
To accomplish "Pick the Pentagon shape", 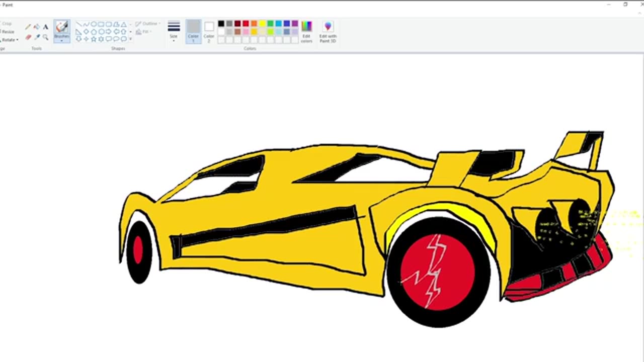I will (x=94, y=32).
